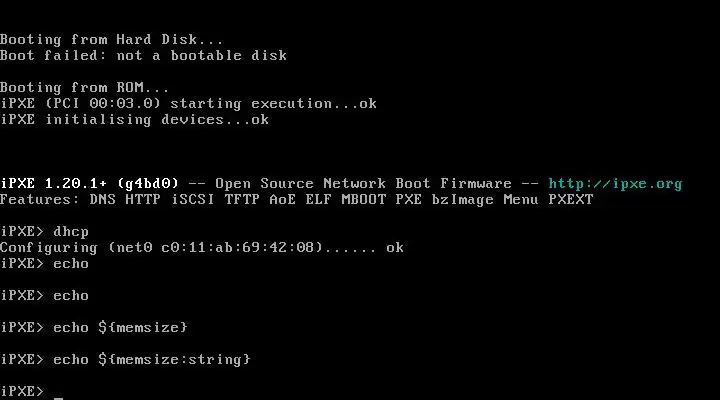Click the "dhcp" command text
The height and width of the screenshot is (400, 720).
pos(71,231)
